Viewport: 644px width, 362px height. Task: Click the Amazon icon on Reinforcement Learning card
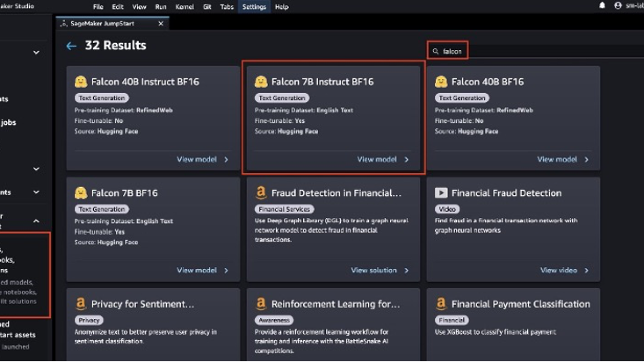pos(261,304)
